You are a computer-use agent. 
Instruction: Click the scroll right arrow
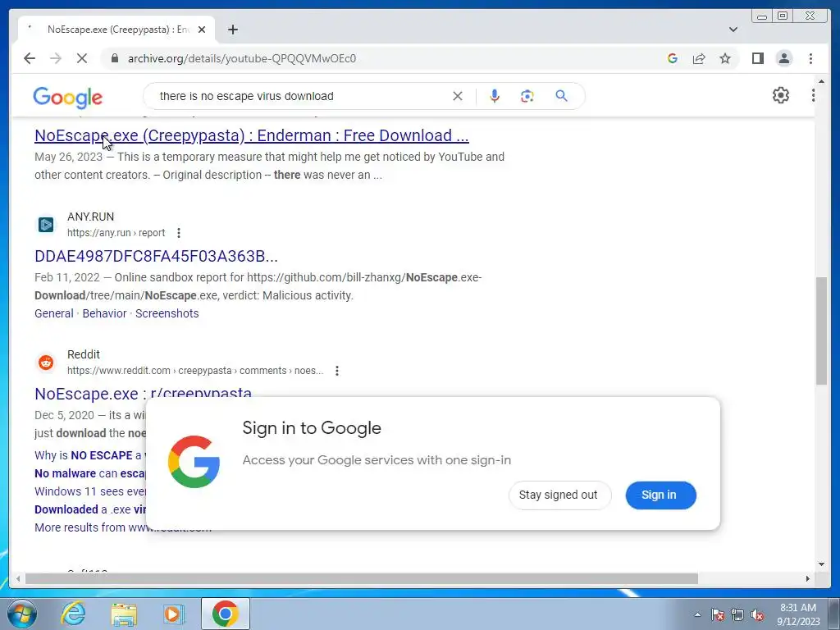(808, 578)
